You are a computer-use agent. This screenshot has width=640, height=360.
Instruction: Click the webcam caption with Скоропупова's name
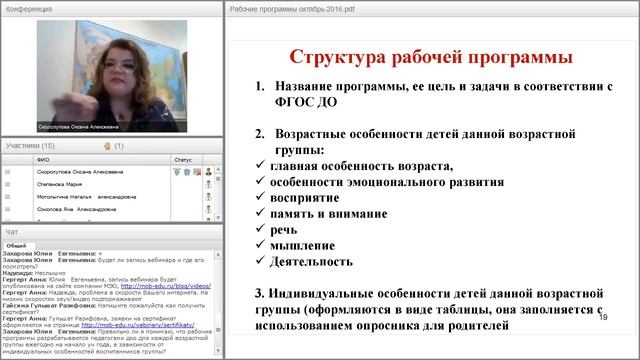[78, 127]
